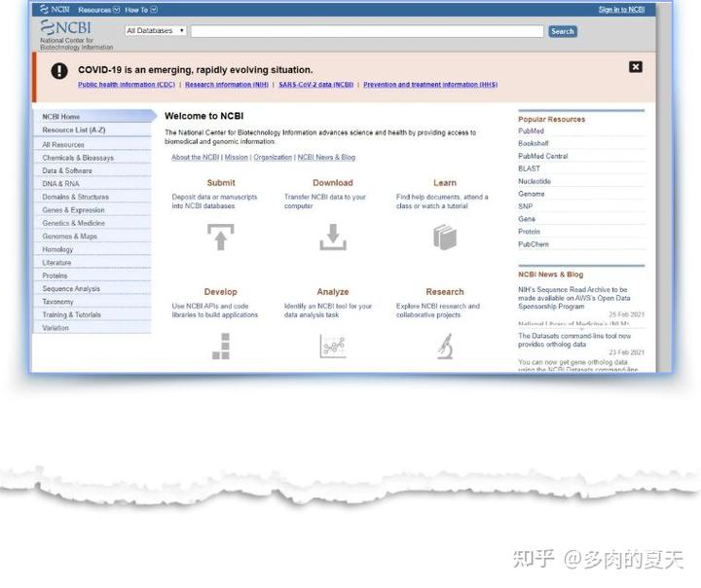The image size is (701, 588).
Task: Click the Search button
Action: [x=563, y=31]
